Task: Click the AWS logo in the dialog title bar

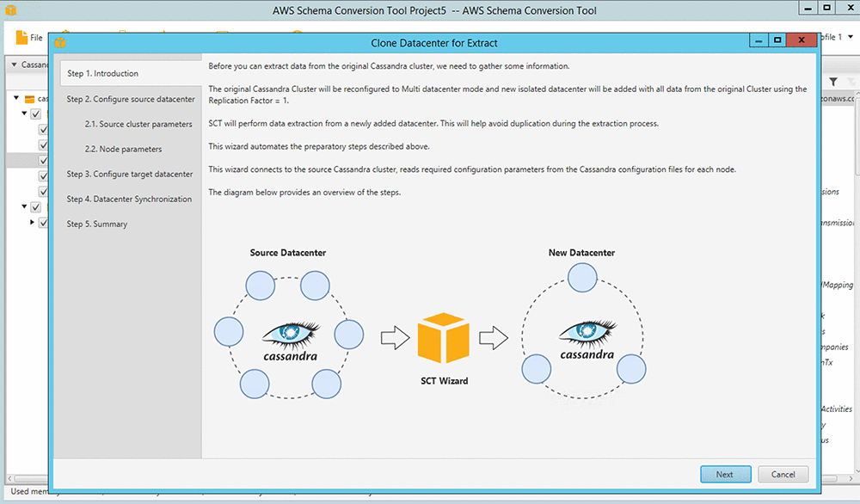Action: click(x=60, y=42)
